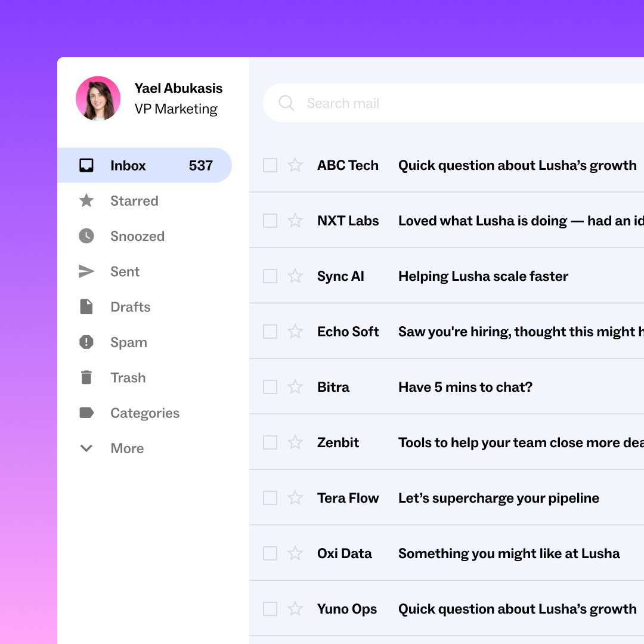Star the Sync AI email

pyautogui.click(x=295, y=276)
